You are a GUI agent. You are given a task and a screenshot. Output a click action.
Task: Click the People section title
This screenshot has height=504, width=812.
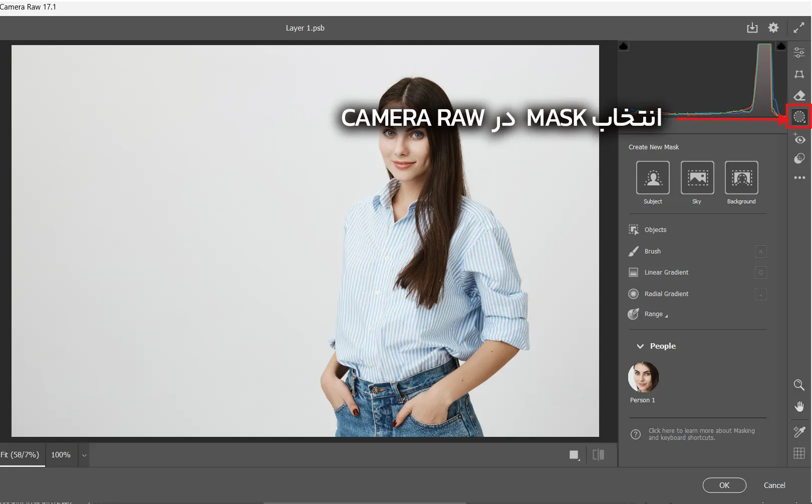(x=663, y=346)
